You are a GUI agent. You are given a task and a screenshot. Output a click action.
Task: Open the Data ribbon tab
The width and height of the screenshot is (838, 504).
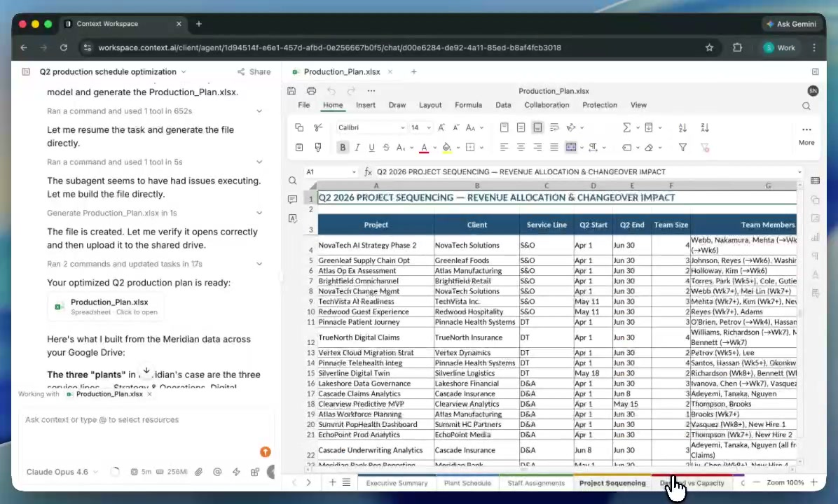pyautogui.click(x=503, y=105)
